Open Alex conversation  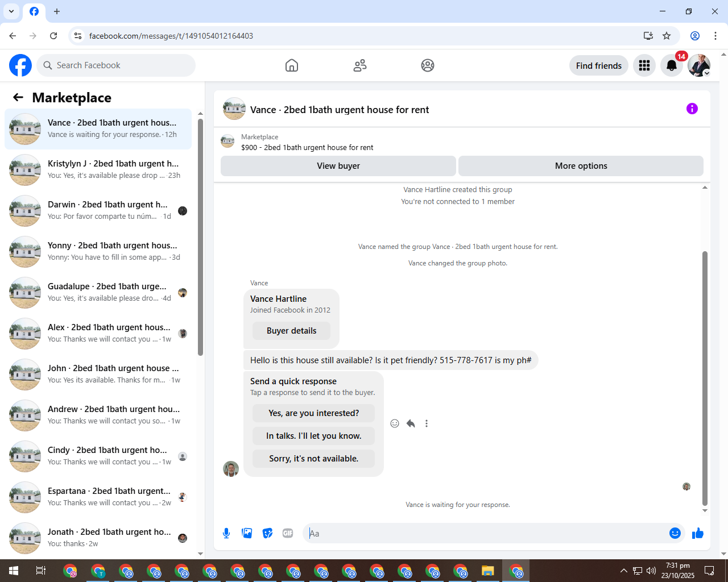click(98, 334)
